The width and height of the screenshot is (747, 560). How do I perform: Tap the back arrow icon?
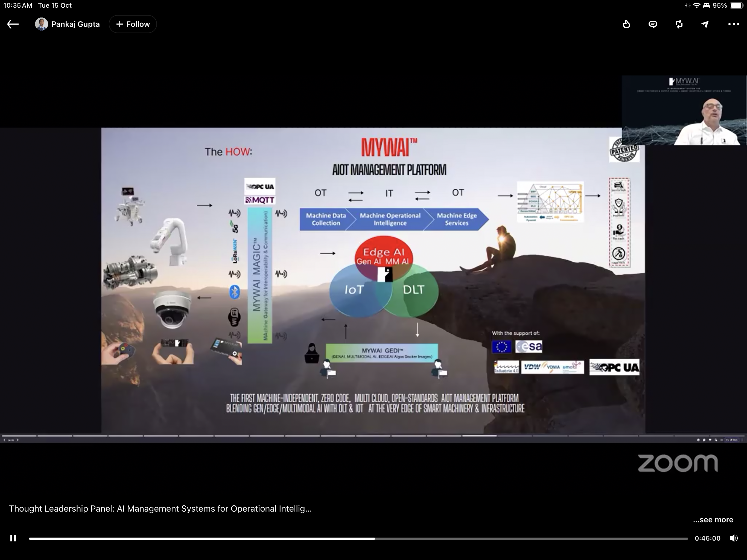click(x=13, y=24)
